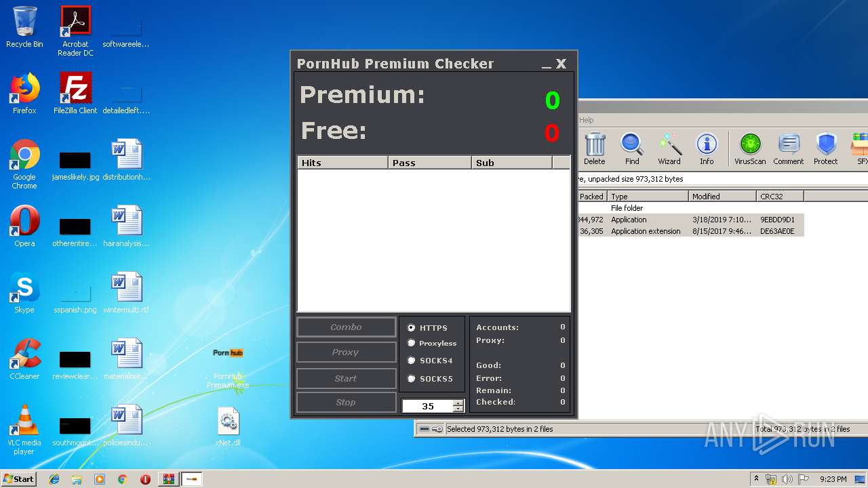Select jameslikely.jpg desktop file

click(75, 166)
